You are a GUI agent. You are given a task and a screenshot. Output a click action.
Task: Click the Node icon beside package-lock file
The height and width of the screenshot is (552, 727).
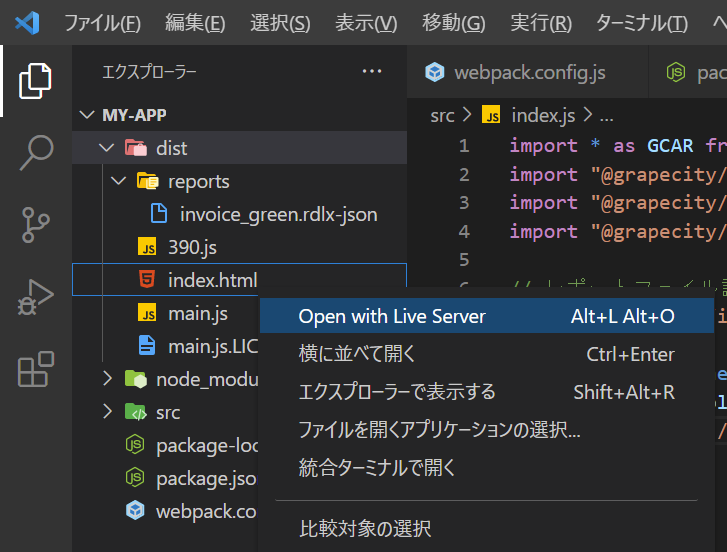tap(135, 445)
